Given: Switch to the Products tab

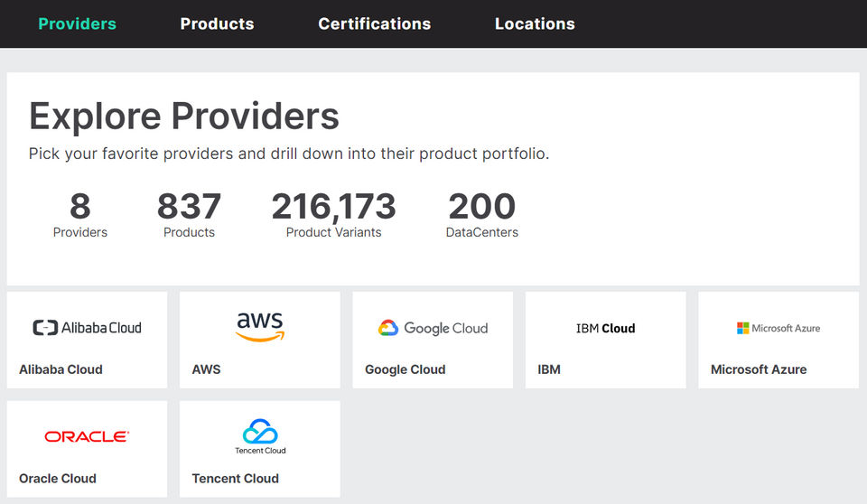Looking at the screenshot, I should point(217,23).
